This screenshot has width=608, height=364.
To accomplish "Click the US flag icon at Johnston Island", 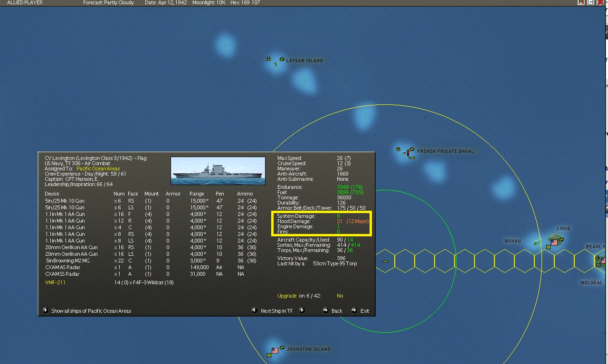I will 275,351.
